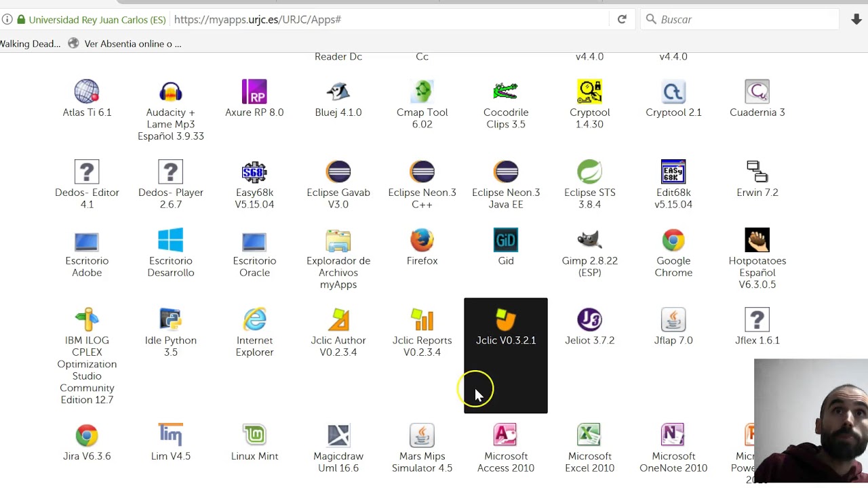The height and width of the screenshot is (488, 868).
Task: Open Cryptool 1.4.30 icon
Action: 590,91
